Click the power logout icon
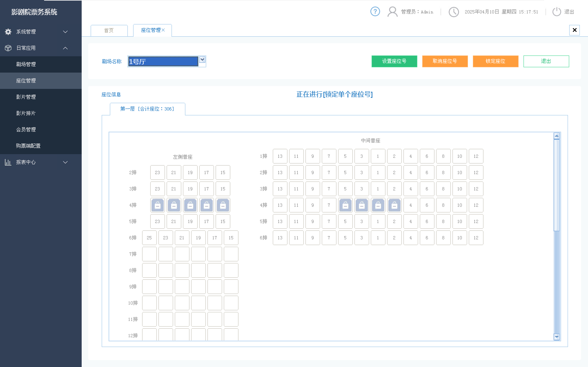The height and width of the screenshot is (367, 588). (556, 12)
